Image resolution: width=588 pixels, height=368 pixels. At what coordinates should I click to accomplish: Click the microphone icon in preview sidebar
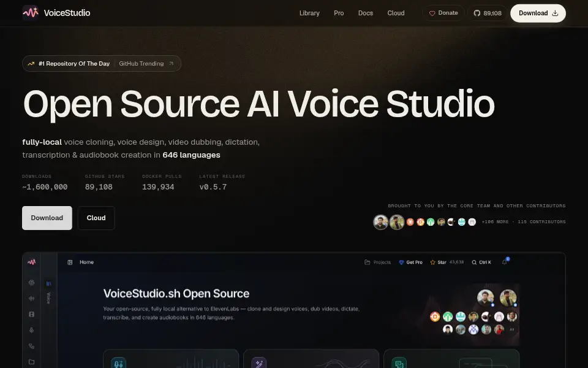point(31,330)
